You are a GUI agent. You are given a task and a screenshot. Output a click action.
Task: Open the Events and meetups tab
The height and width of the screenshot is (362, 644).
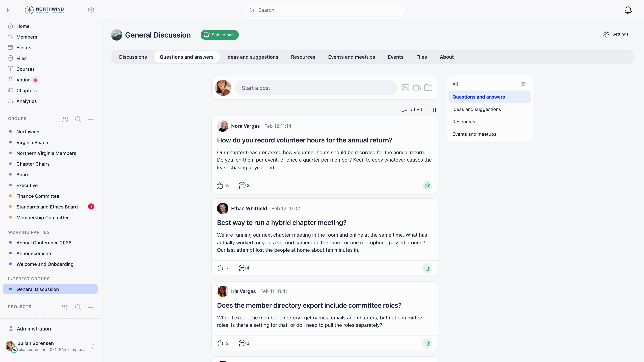[352, 57]
